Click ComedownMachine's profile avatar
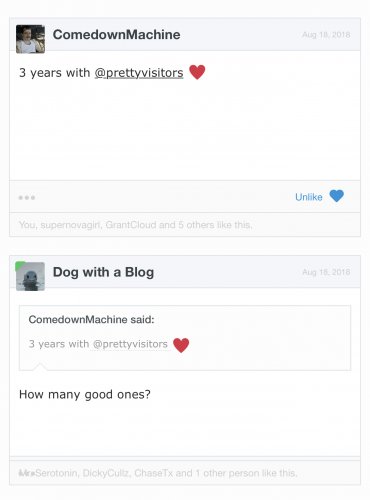The image size is (370, 500). click(30, 39)
